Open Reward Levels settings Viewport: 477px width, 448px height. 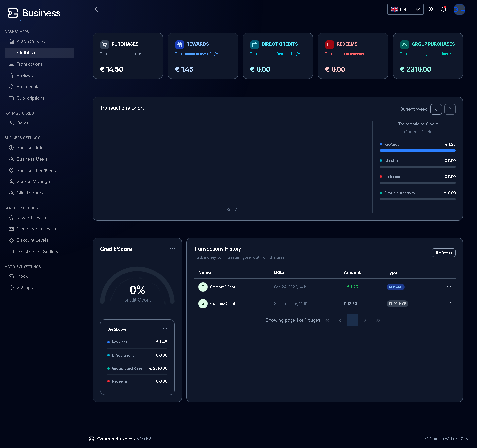39,218
